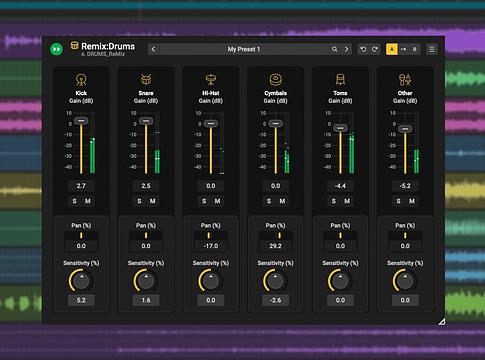Open the hamburger settings menu
The width and height of the screenshot is (485, 360).
point(432,49)
